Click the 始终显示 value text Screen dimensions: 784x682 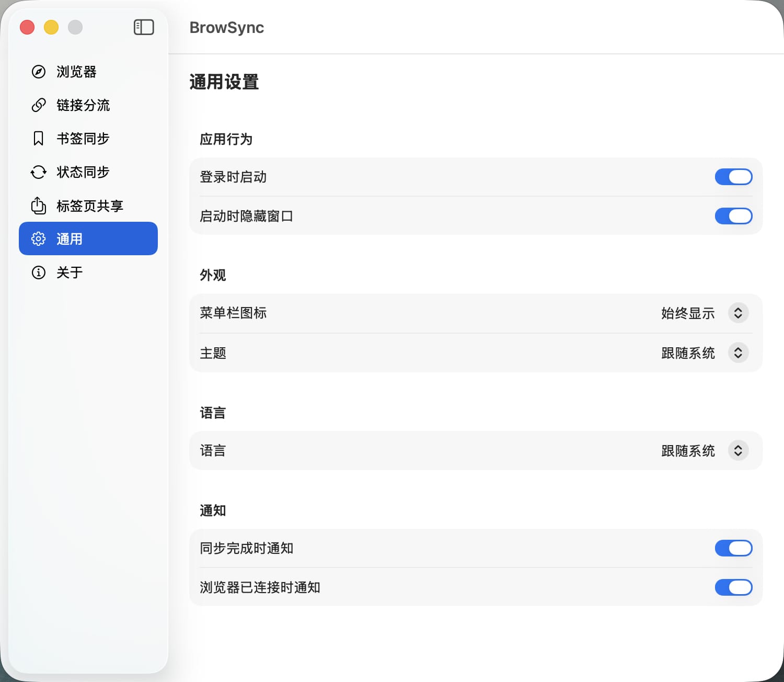(x=688, y=313)
